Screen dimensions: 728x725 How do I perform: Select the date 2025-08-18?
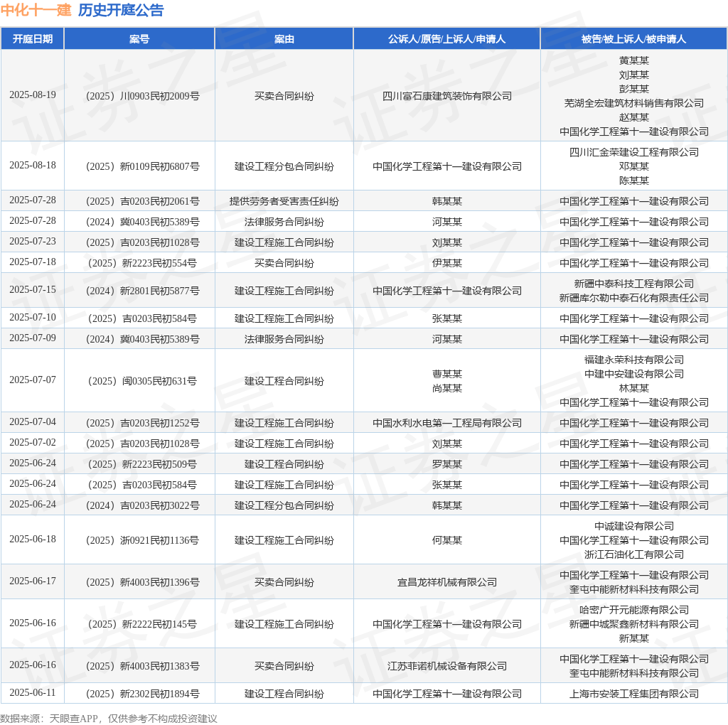point(33,165)
